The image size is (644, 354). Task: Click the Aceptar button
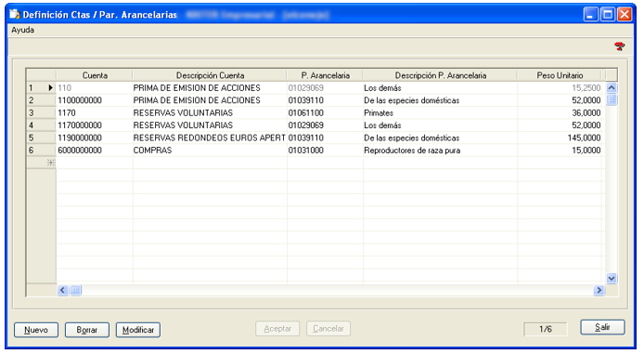[x=277, y=329]
